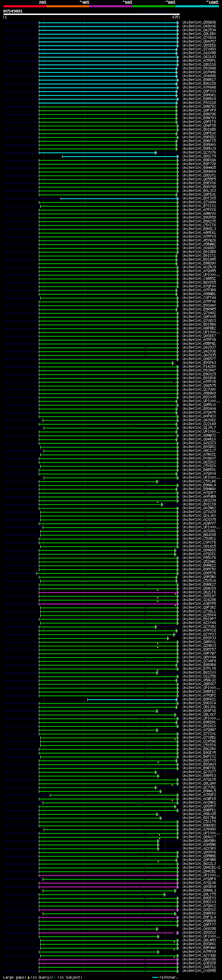Click hit label UniRef100_Q04886
This screenshot has width=222, height=980.
[199, 76]
